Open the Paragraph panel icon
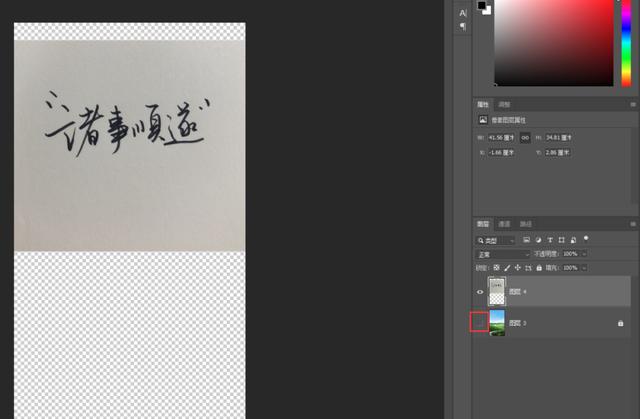The image size is (640, 419). coord(462,27)
